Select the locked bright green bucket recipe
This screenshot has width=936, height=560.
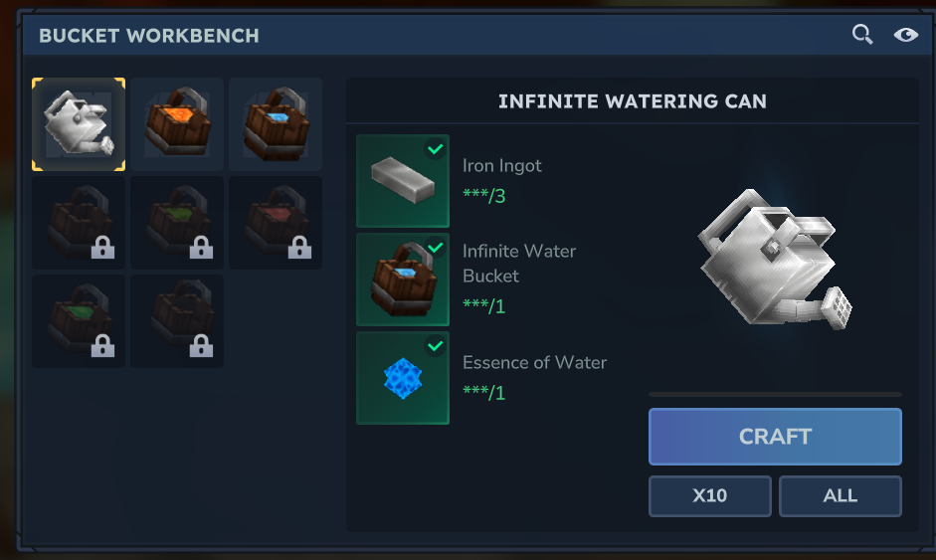tap(79, 321)
